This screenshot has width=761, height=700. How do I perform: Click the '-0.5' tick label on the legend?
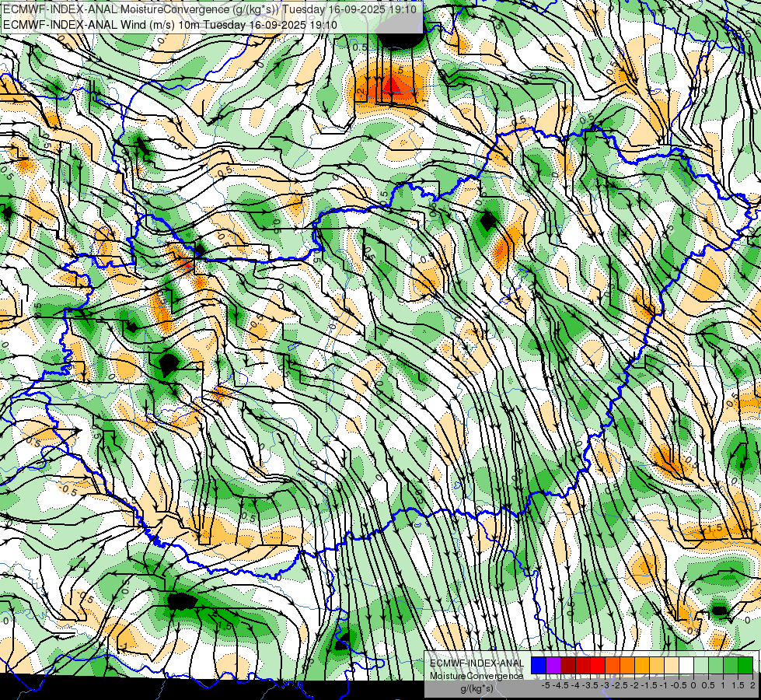[x=679, y=685]
